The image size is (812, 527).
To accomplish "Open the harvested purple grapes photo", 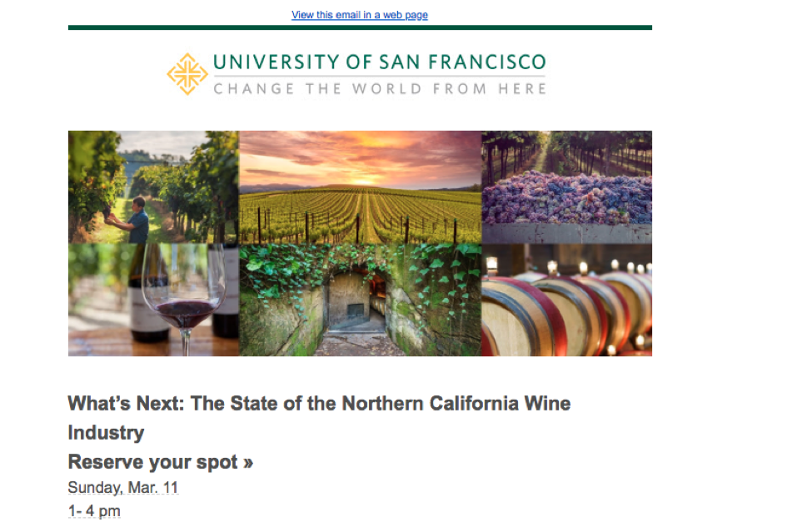I will (x=566, y=186).
